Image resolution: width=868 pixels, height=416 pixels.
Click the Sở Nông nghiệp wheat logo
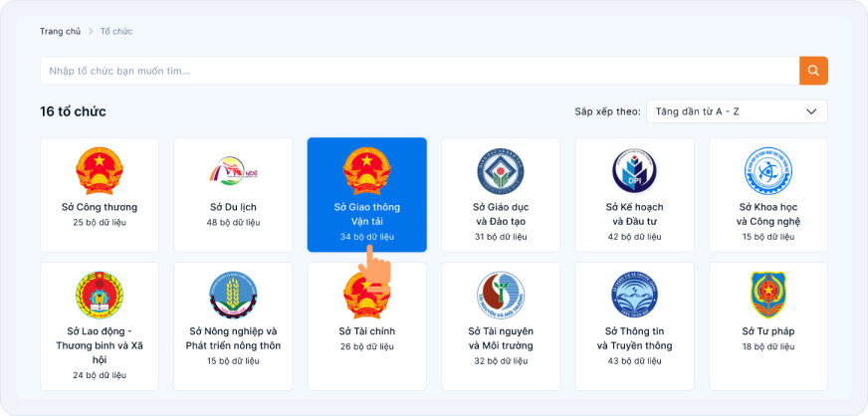point(233,295)
